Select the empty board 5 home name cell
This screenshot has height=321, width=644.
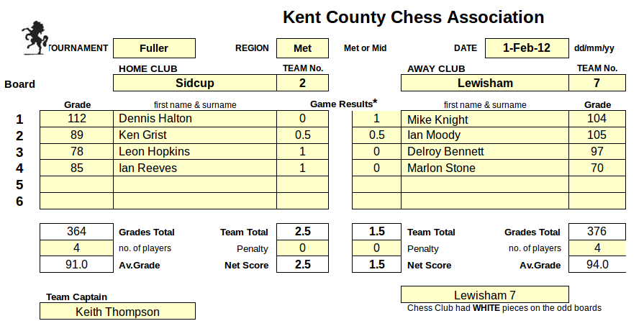point(195,184)
